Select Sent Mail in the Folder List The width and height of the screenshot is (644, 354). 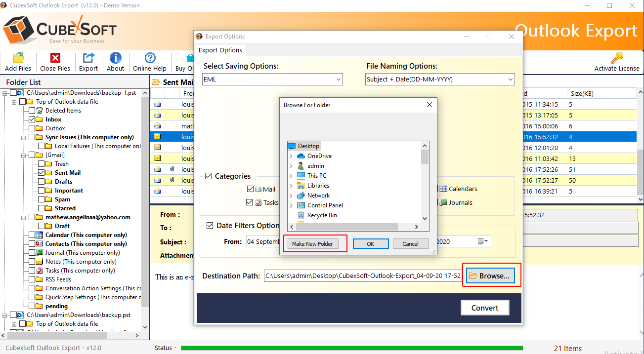click(68, 173)
